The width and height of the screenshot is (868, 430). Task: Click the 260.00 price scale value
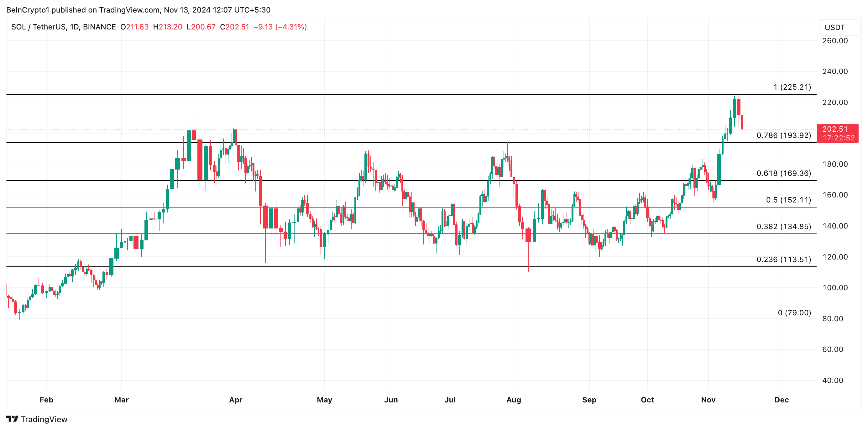pos(835,41)
